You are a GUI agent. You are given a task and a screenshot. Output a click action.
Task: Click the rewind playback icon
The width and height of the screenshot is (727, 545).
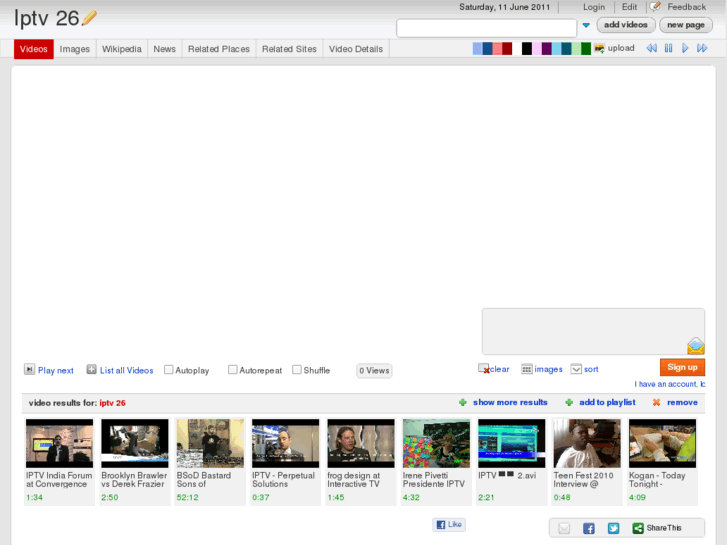(x=651, y=48)
